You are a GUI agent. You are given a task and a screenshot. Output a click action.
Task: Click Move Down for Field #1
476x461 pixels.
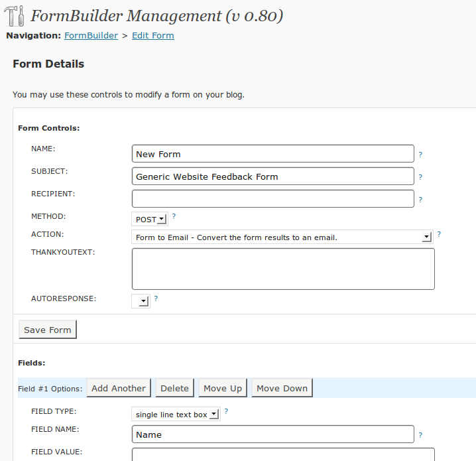(282, 388)
